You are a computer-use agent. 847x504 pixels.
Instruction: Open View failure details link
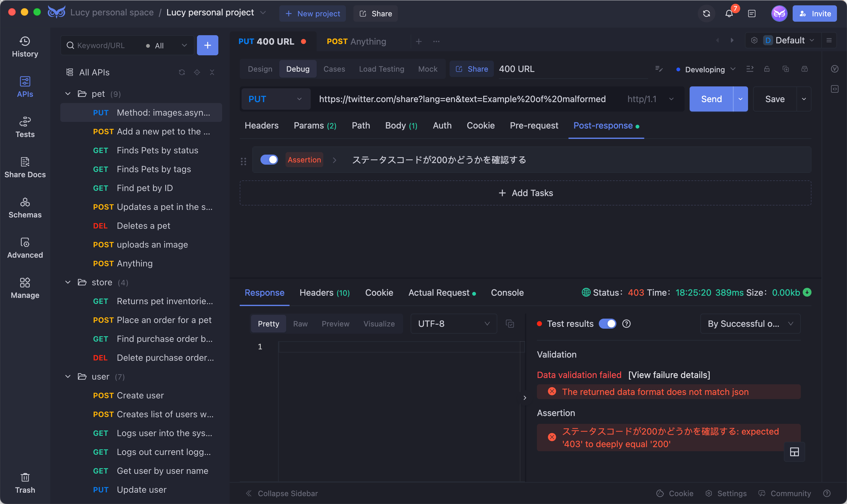(669, 375)
